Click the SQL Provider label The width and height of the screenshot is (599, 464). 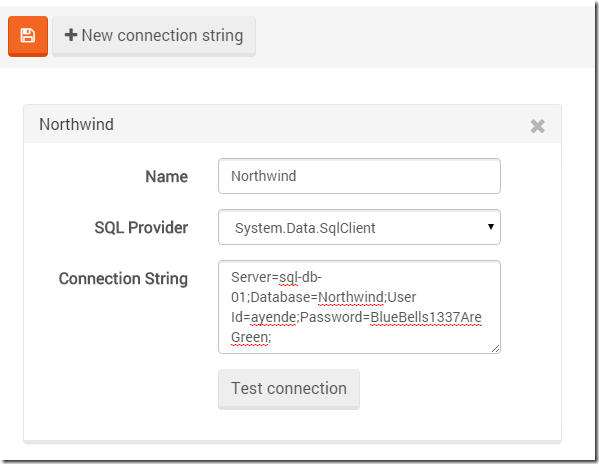coord(141,228)
